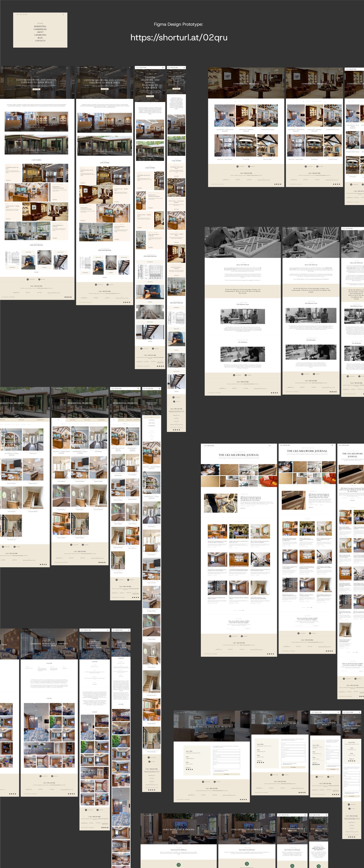Select HOME in the beige menu panel
Image resolution: width=364 pixels, height=868 pixels.
[40, 24]
